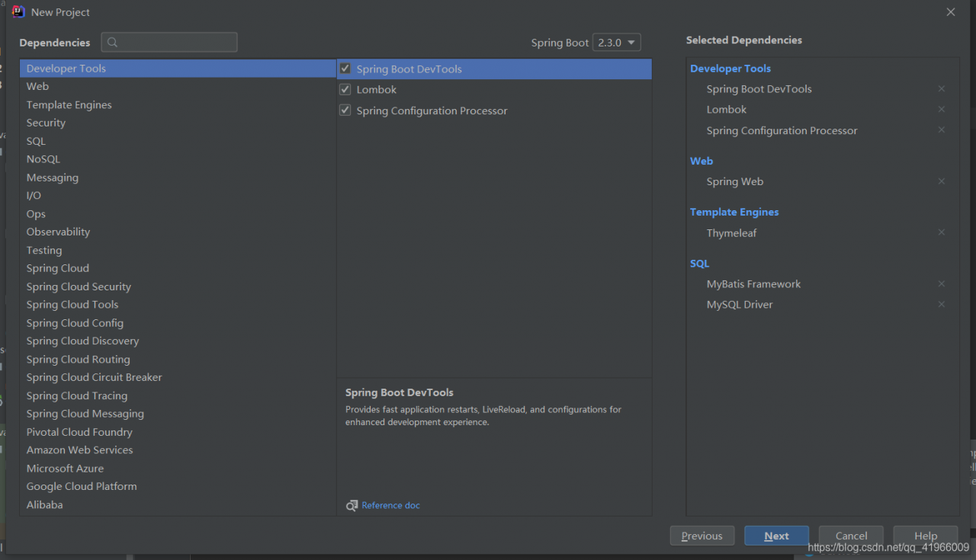Select the Observability category
The width and height of the screenshot is (976, 560).
(x=178, y=232)
